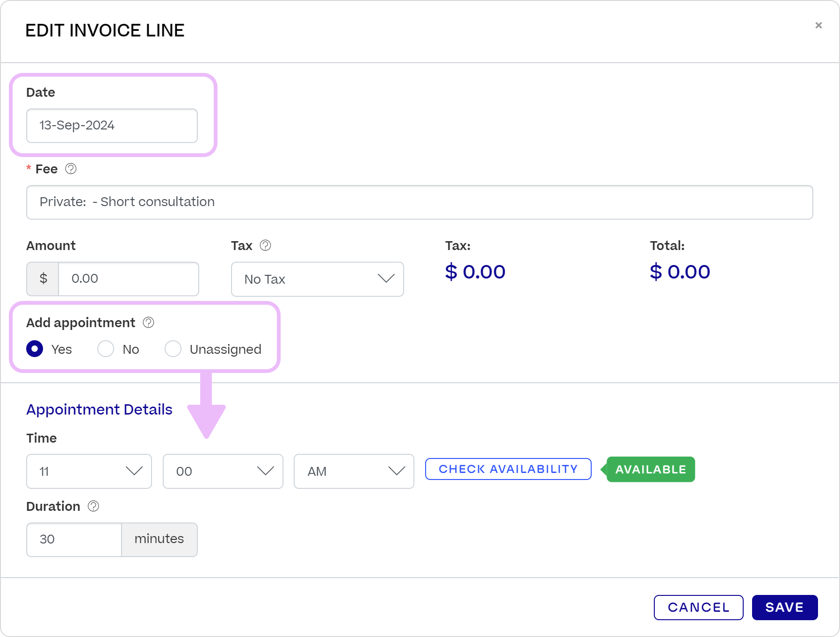Screen dimensions: 840x637
Task: Expand the hour dropdown showing 11
Action: click(x=89, y=471)
